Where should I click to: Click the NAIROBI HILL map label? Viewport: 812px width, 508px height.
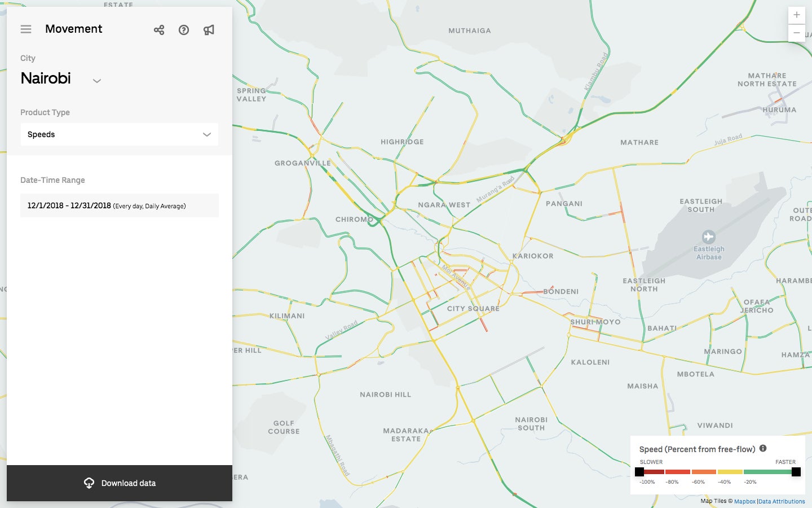pyautogui.click(x=386, y=395)
